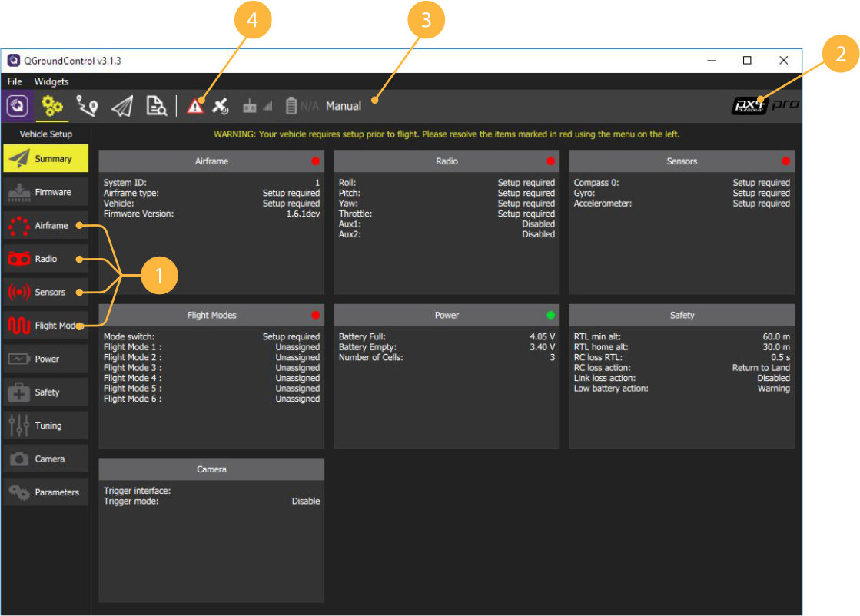Open the Manual flight mode selector

[x=344, y=106]
